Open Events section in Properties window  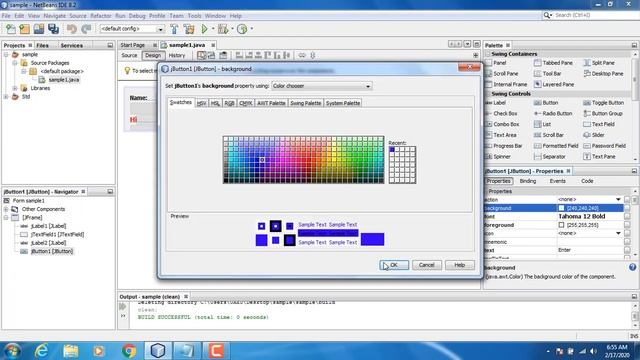point(557,181)
